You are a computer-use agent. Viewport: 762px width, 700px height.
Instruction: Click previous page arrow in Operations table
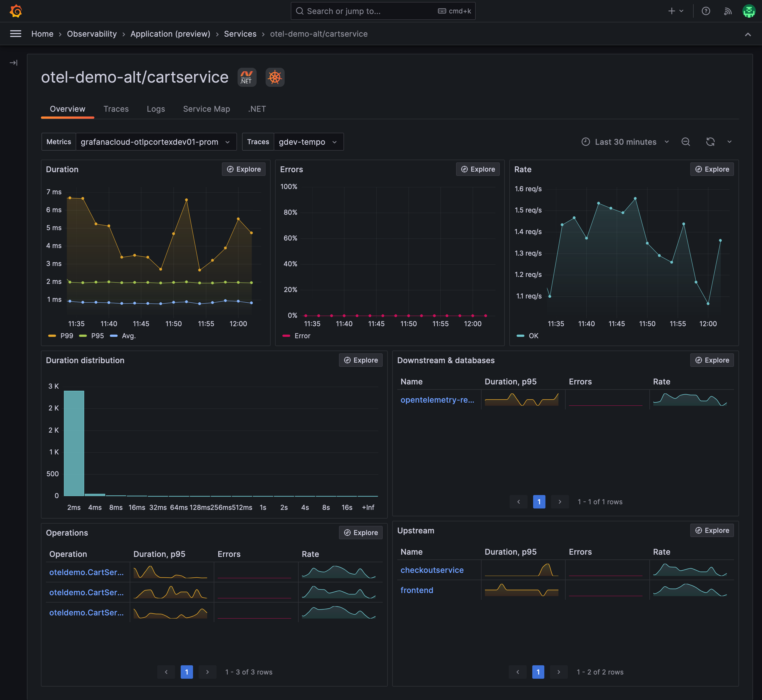pos(166,672)
